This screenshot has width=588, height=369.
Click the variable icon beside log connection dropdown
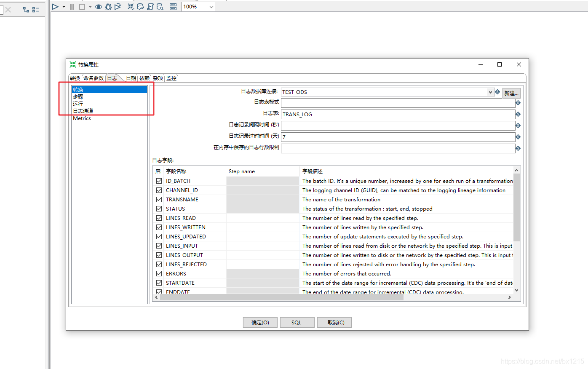click(497, 92)
